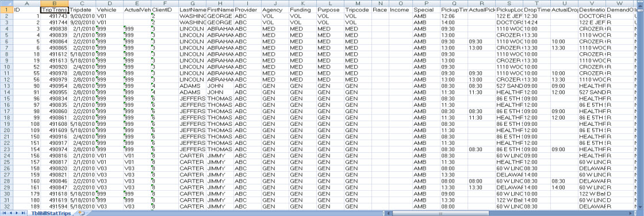Select row 13 header
The image size is (644, 216).
coord(6,86)
